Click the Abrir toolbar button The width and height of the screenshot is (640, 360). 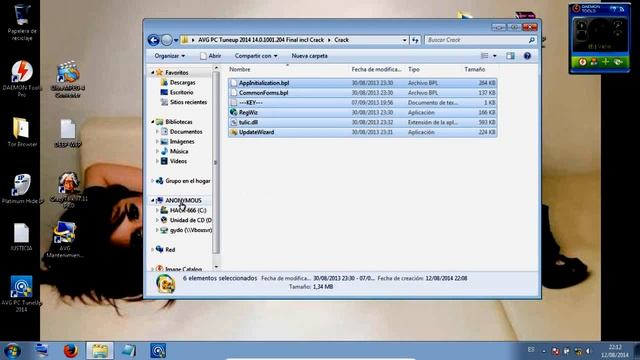[x=211, y=56]
